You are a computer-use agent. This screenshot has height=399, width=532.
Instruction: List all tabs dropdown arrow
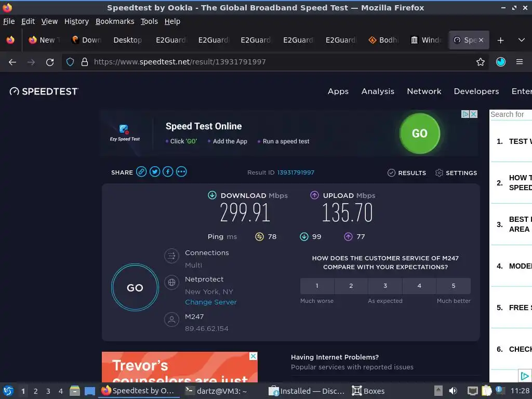522,40
